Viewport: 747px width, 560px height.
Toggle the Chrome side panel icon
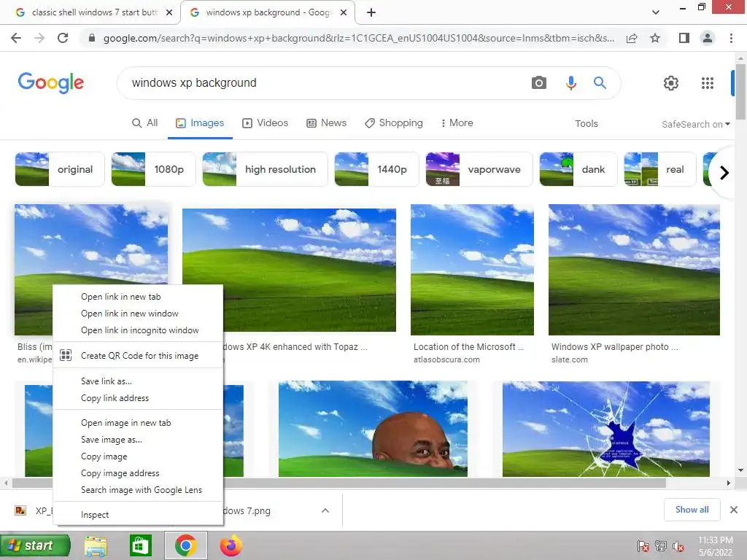(684, 38)
